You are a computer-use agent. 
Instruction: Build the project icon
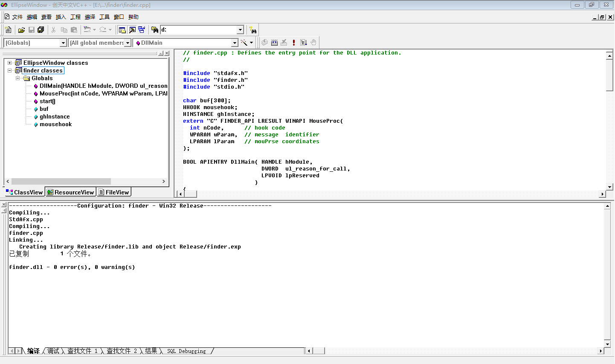tap(274, 43)
